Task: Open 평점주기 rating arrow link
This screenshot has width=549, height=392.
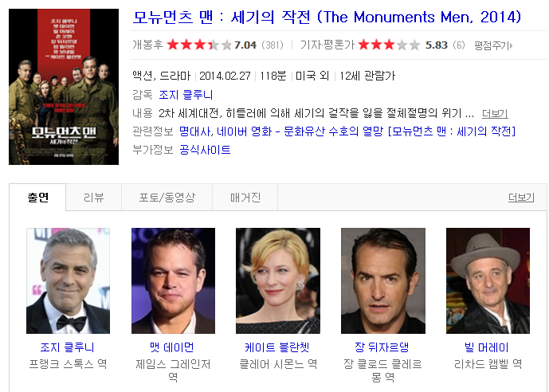Action: pos(493,45)
